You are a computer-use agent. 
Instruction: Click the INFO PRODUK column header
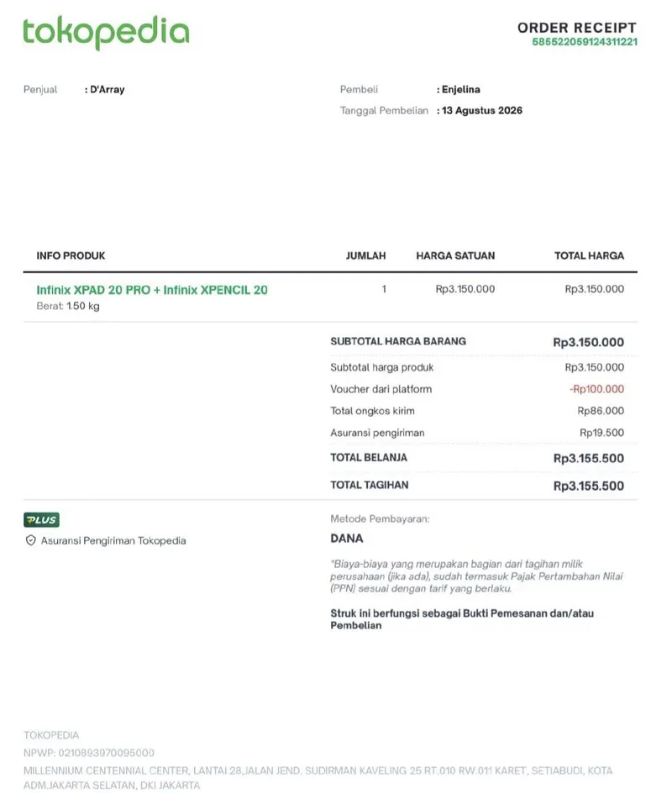click(x=71, y=255)
